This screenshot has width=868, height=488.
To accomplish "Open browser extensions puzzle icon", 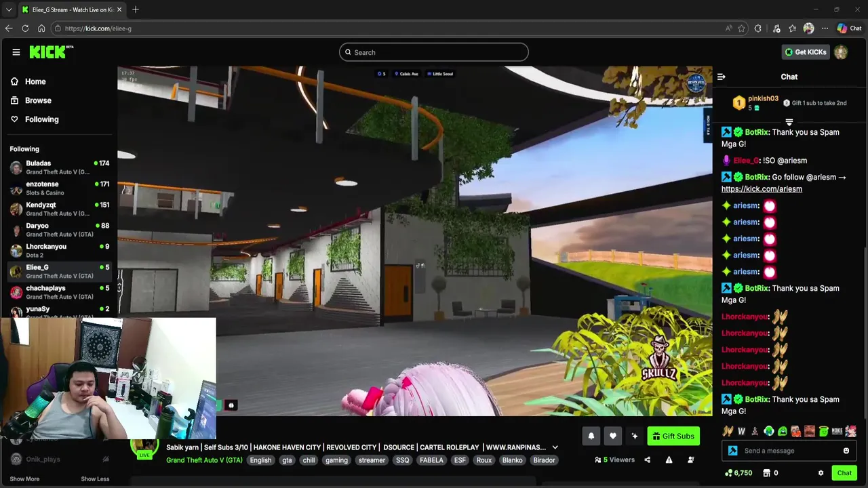I will point(758,28).
